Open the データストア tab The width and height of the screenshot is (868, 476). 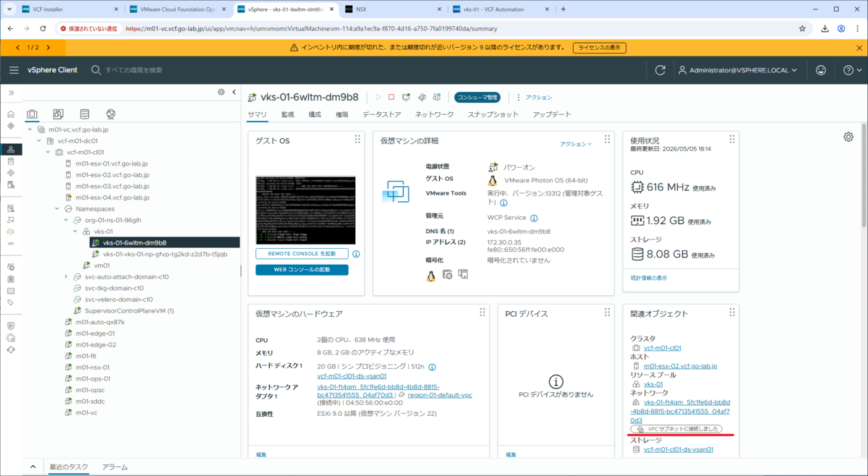coord(382,114)
